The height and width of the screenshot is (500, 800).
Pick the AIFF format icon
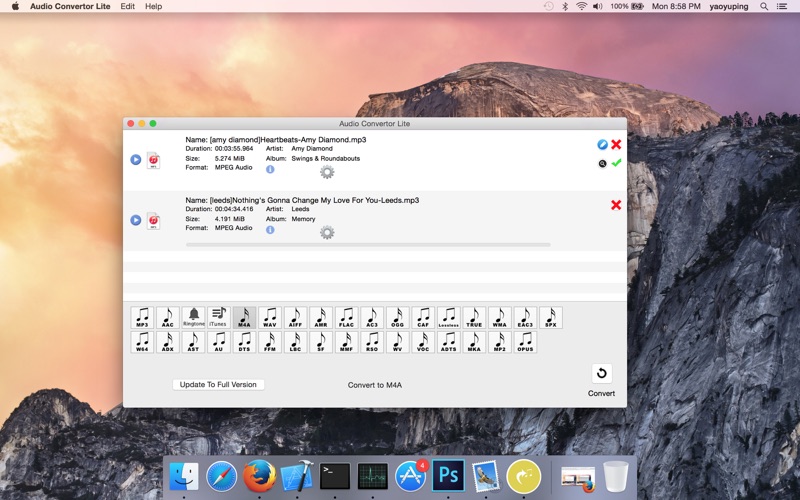click(295, 317)
